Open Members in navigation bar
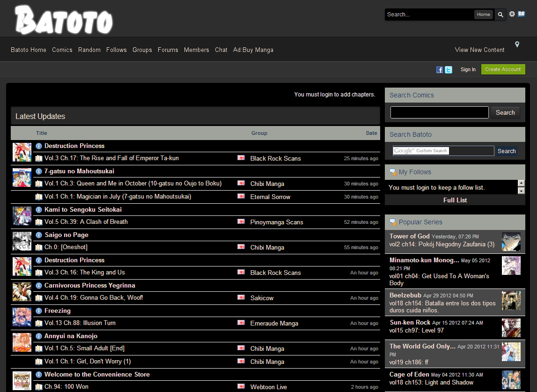 tap(196, 50)
